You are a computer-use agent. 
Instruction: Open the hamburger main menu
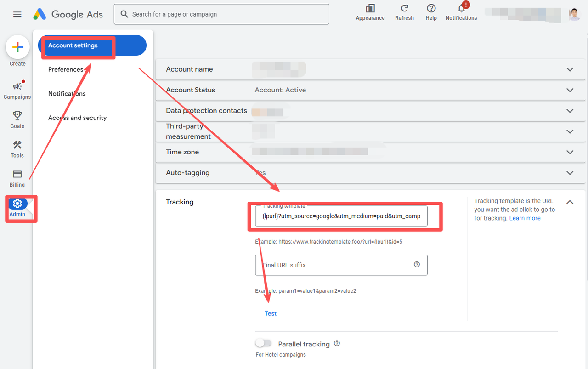(x=17, y=14)
